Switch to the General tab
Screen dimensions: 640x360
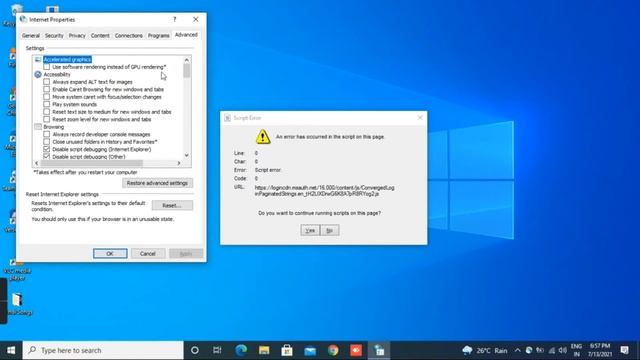point(31,36)
